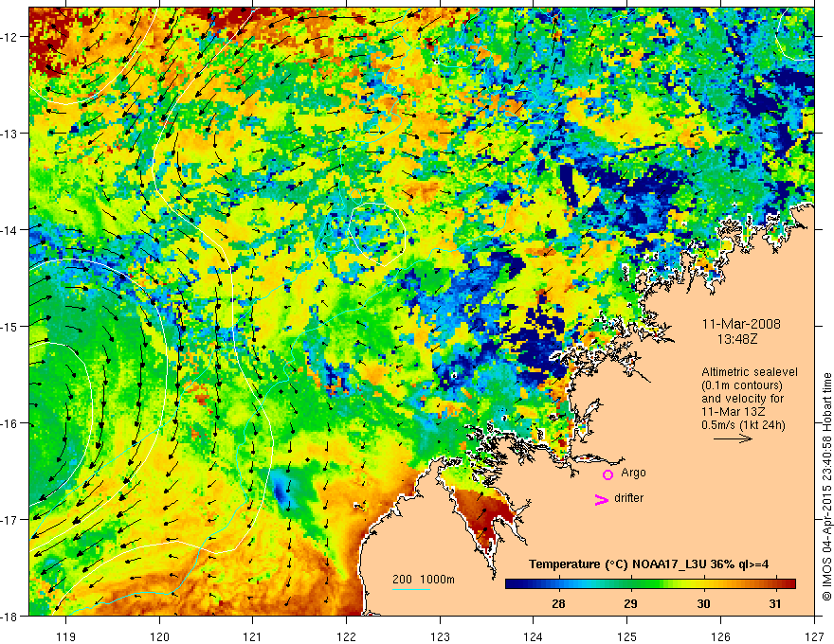Click the longitude axis label '122'

(x=346, y=636)
